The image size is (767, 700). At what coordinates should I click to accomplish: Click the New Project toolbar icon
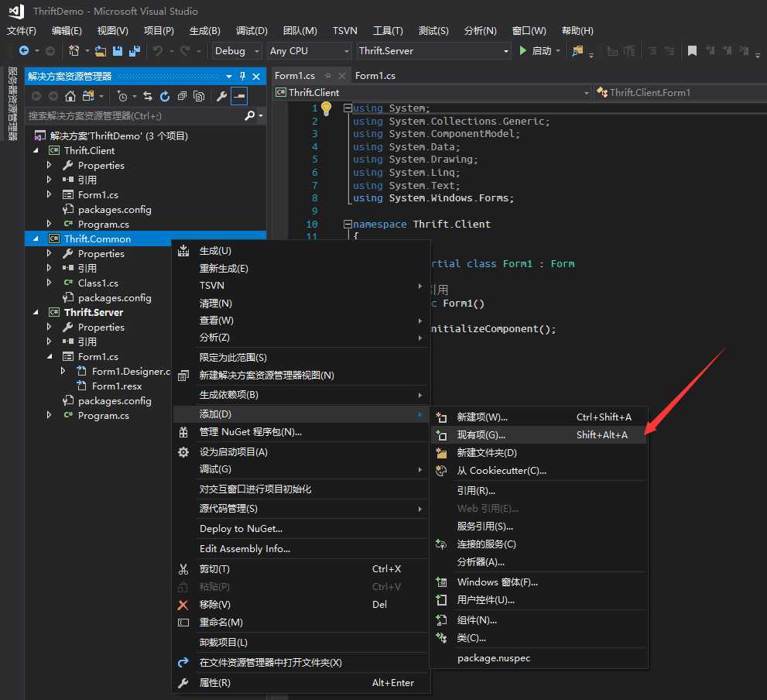[x=74, y=50]
